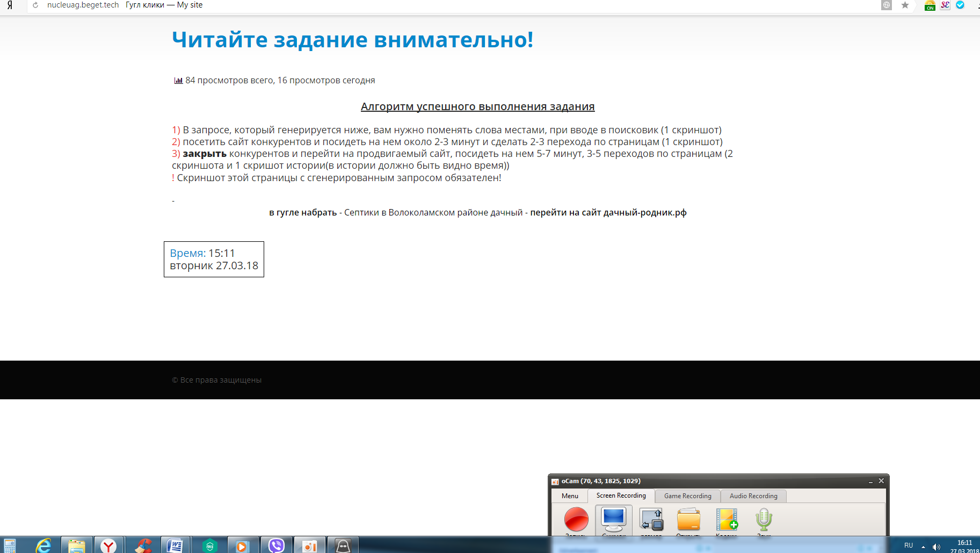Open the green FREE shield app in taskbar
Image resolution: width=980 pixels, height=553 pixels.
tap(209, 545)
